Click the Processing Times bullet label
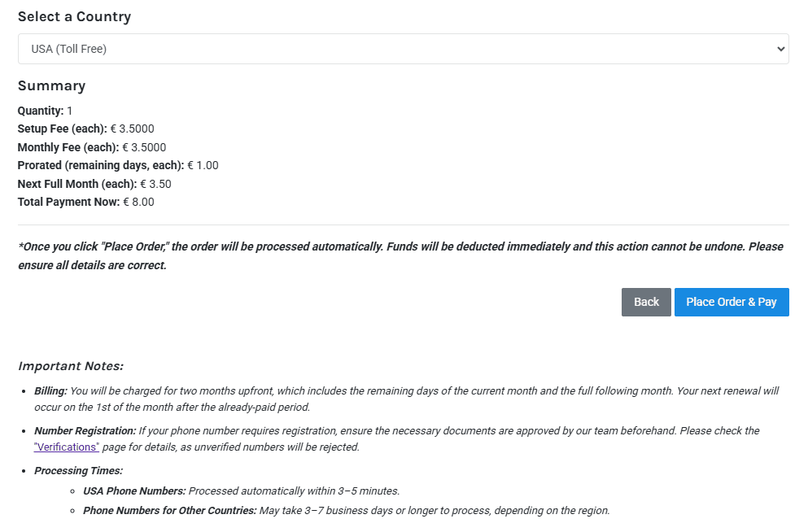This screenshot has width=808, height=532. point(78,470)
